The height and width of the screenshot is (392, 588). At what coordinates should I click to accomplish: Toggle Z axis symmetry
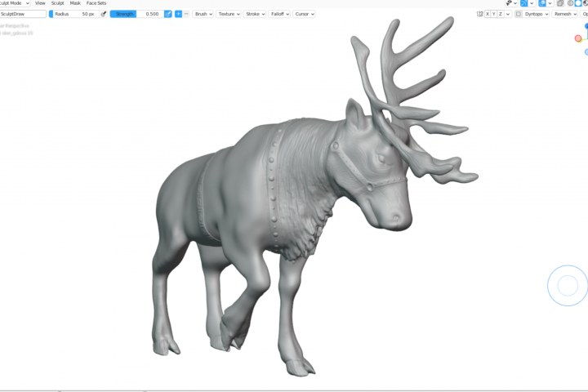(501, 14)
